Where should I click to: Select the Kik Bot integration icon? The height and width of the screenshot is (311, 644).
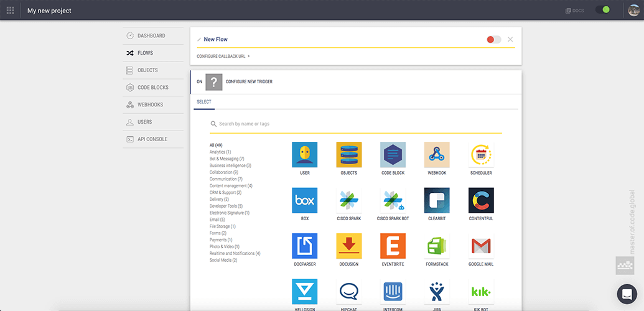coord(481,292)
